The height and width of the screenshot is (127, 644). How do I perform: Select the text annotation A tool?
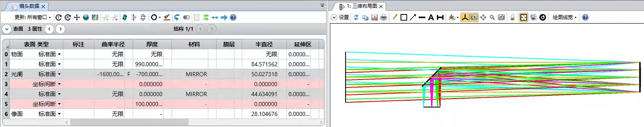pyautogui.click(x=431, y=18)
